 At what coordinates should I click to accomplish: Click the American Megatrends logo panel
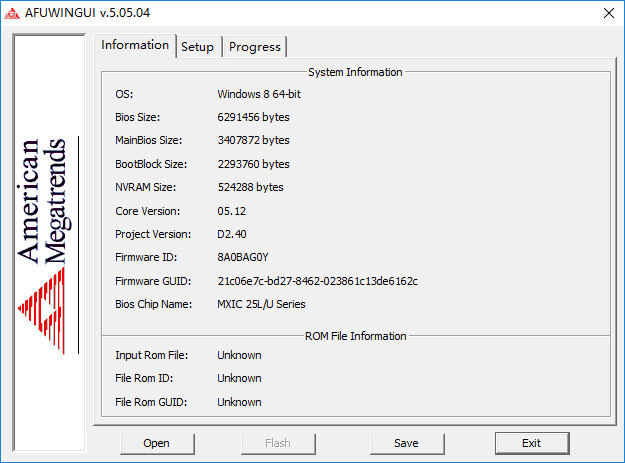click(49, 243)
